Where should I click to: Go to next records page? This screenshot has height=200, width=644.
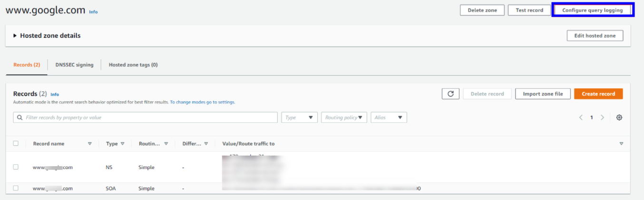603,118
